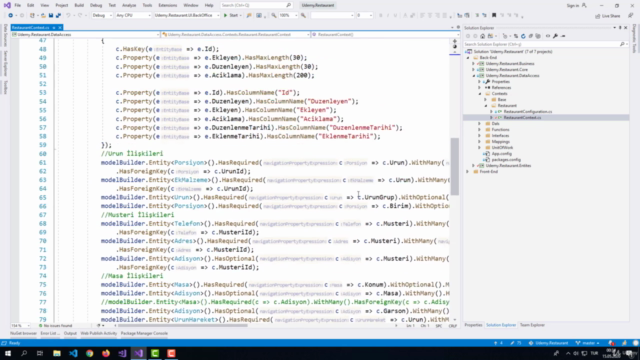Click the master branch indicator in status bar

pyautogui.click(x=587, y=343)
